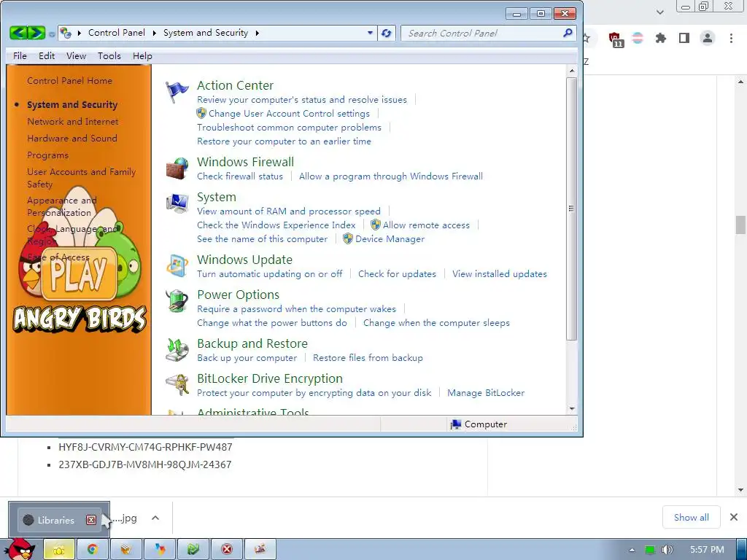Click the Windows Update icon
The image size is (747, 560).
pyautogui.click(x=177, y=266)
